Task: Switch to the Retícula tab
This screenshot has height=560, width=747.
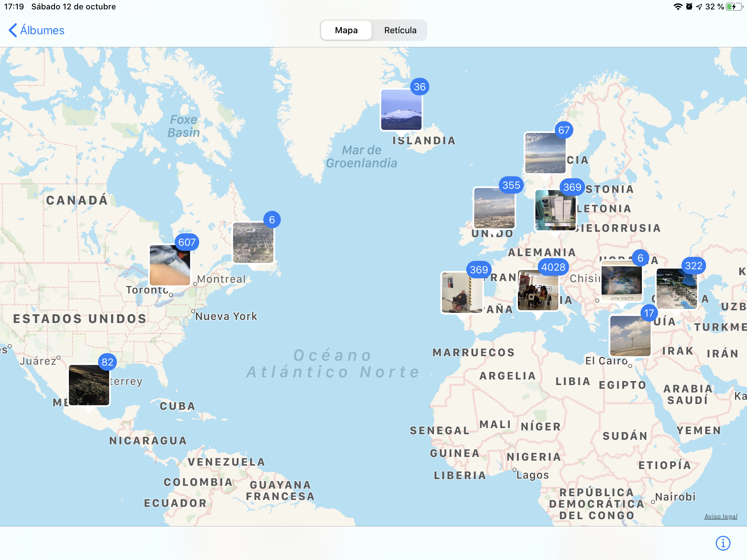Action: 400,30
